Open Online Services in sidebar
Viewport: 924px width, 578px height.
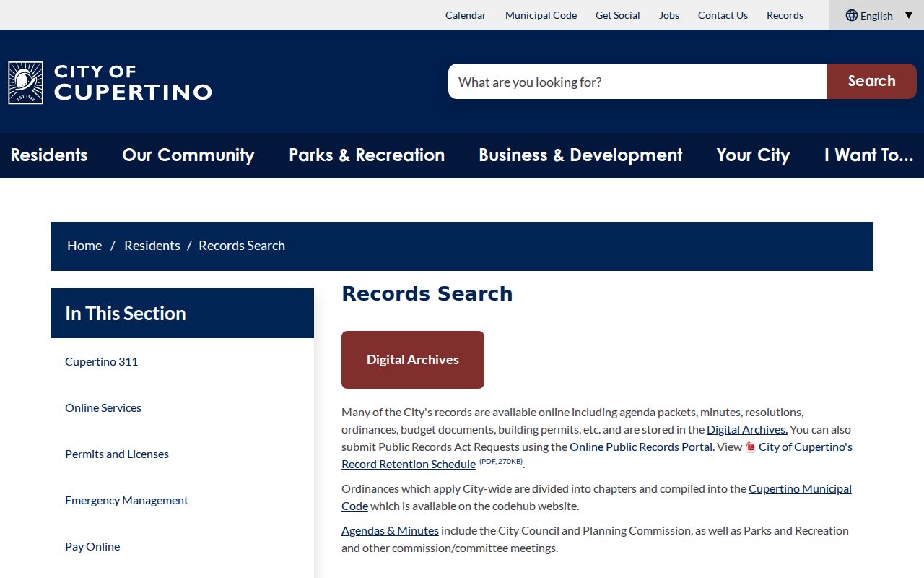[x=103, y=407]
